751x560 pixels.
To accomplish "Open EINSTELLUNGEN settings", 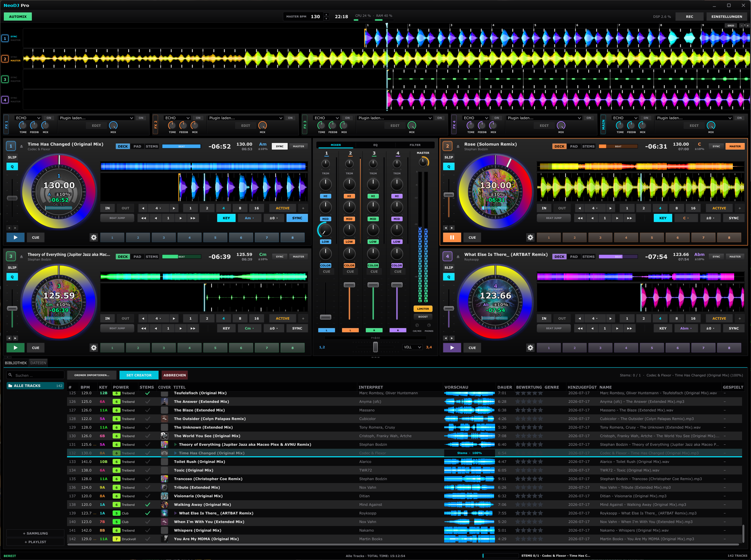I will 727,17.
